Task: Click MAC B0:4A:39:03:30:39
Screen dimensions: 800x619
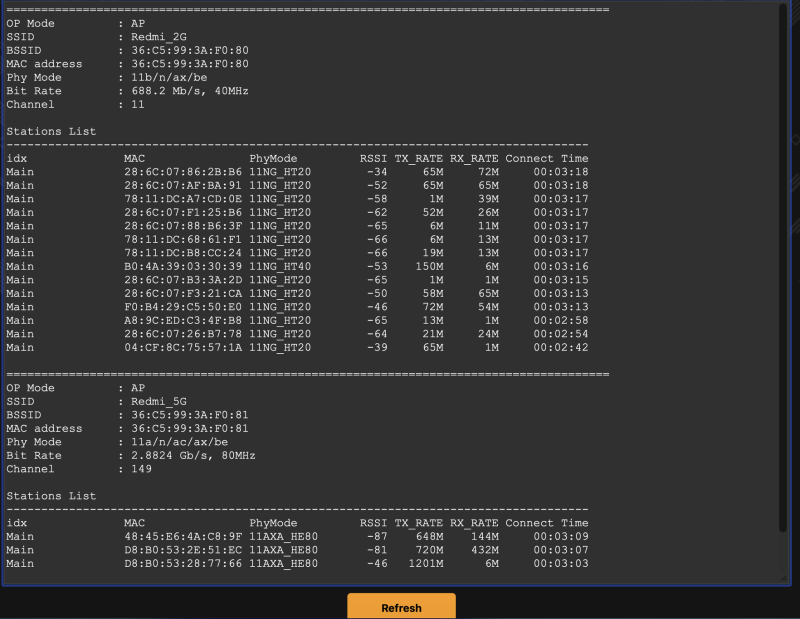Action: pos(183,266)
